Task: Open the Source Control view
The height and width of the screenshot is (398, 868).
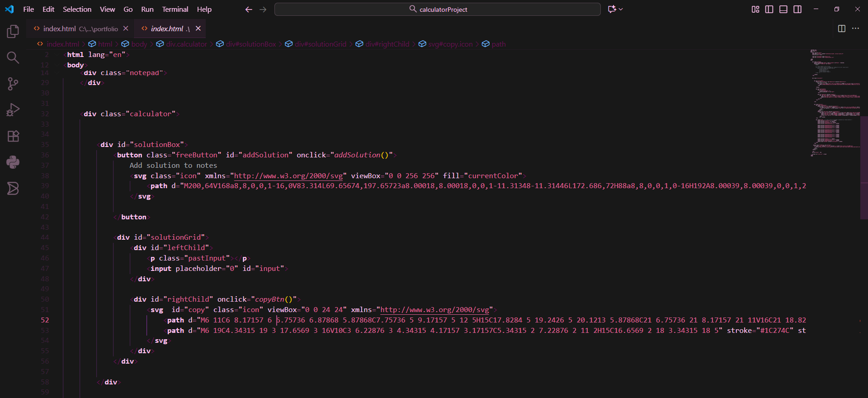Action: pos(13,84)
